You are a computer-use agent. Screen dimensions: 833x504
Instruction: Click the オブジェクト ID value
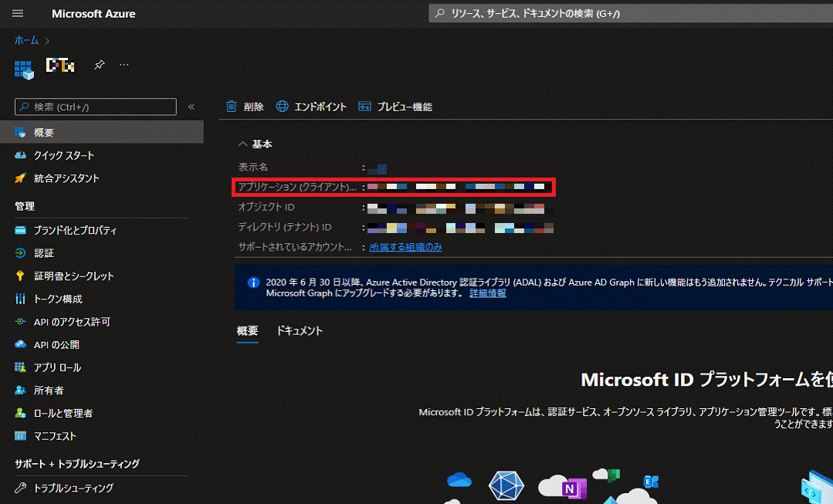460,208
